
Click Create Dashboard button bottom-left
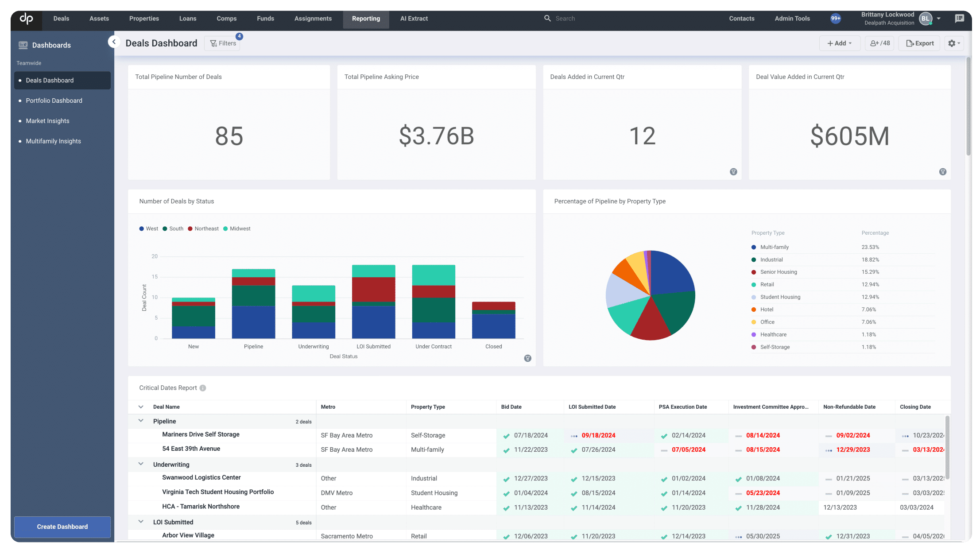pyautogui.click(x=62, y=527)
